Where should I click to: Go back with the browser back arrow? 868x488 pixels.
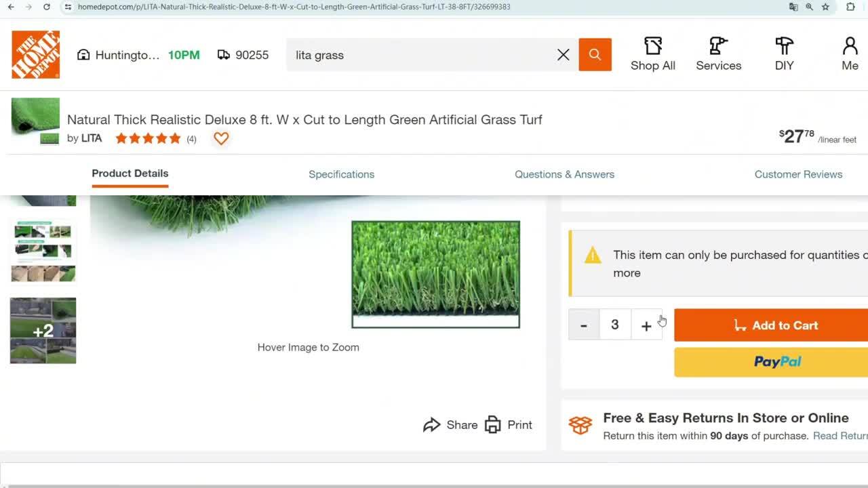coord(11,7)
